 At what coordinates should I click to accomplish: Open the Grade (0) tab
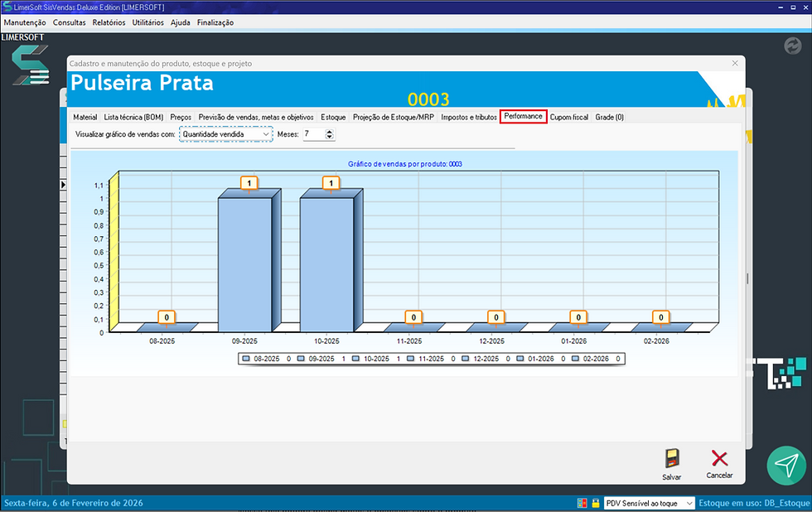610,117
